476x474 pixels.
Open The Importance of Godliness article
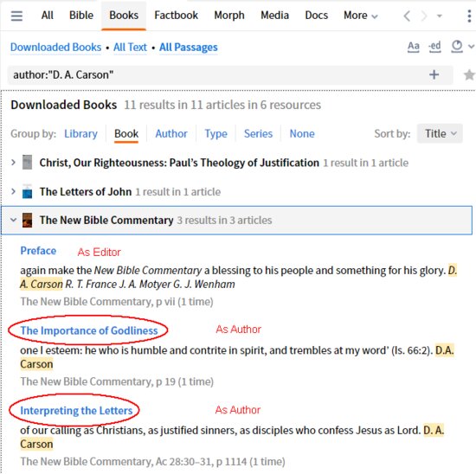[89, 330]
